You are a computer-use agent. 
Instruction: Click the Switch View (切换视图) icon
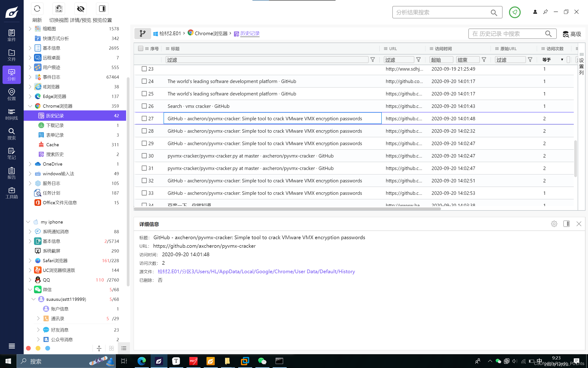coord(59,9)
